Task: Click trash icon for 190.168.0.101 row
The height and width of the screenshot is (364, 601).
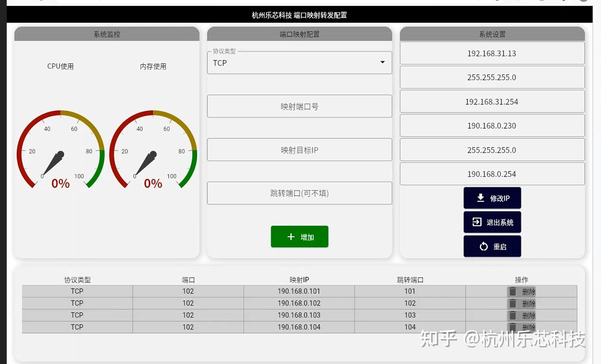Action: point(513,292)
